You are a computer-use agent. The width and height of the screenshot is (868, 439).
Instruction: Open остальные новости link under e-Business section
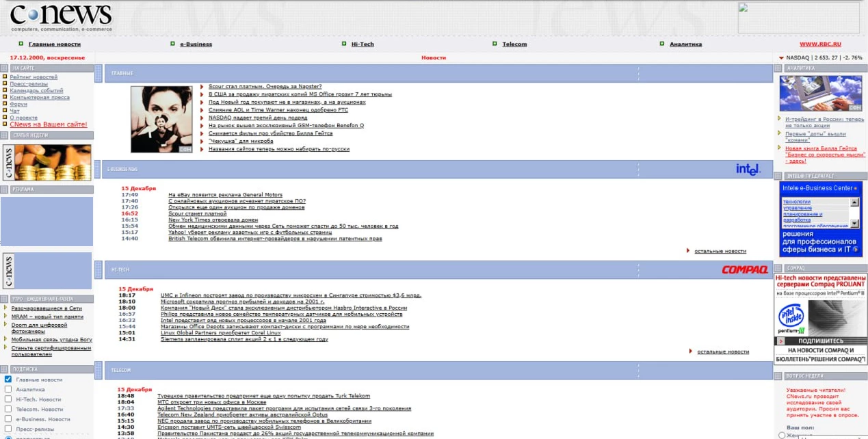720,251
